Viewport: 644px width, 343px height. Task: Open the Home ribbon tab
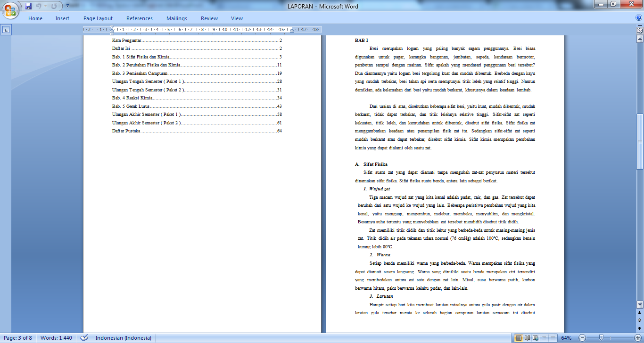click(x=35, y=18)
